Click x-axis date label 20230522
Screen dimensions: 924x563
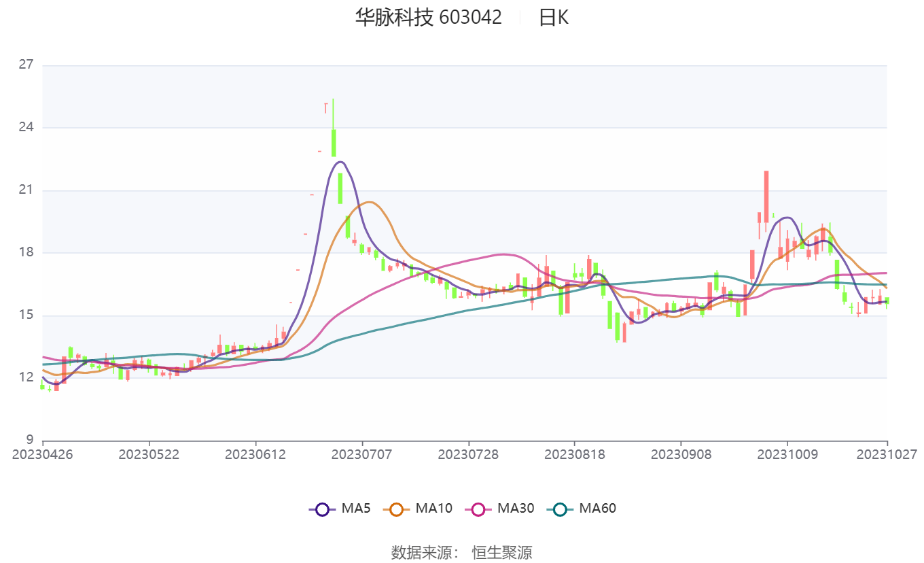(149, 454)
